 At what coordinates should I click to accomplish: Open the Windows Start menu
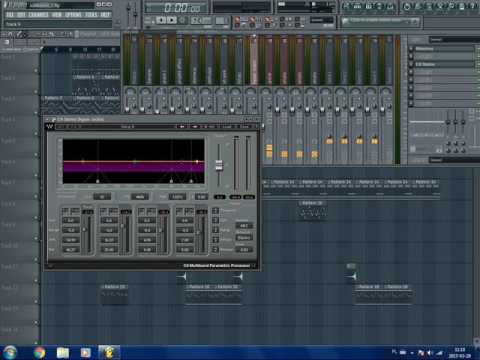[9, 352]
